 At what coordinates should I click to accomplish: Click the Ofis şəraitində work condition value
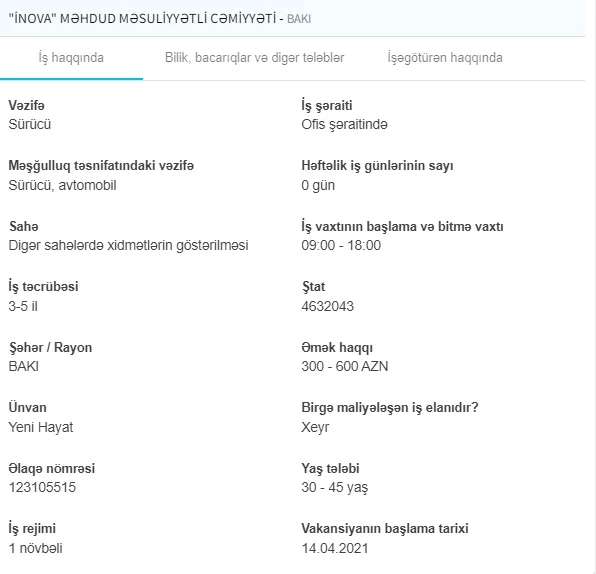[x=344, y=124]
